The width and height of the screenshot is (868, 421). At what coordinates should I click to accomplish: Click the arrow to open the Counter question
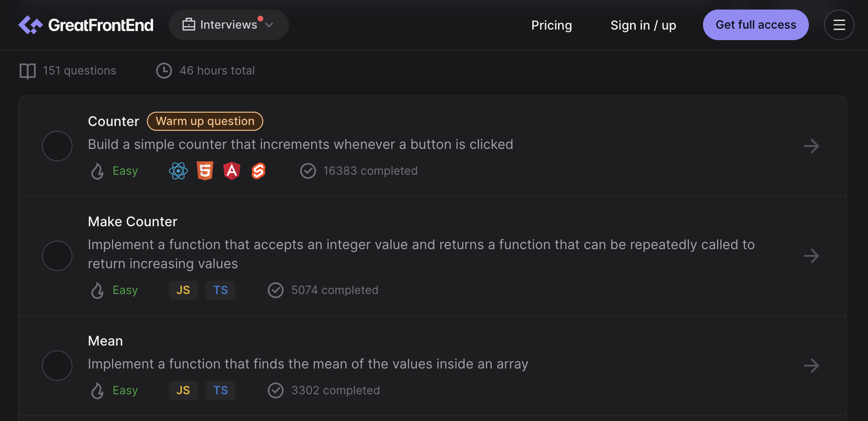click(811, 146)
